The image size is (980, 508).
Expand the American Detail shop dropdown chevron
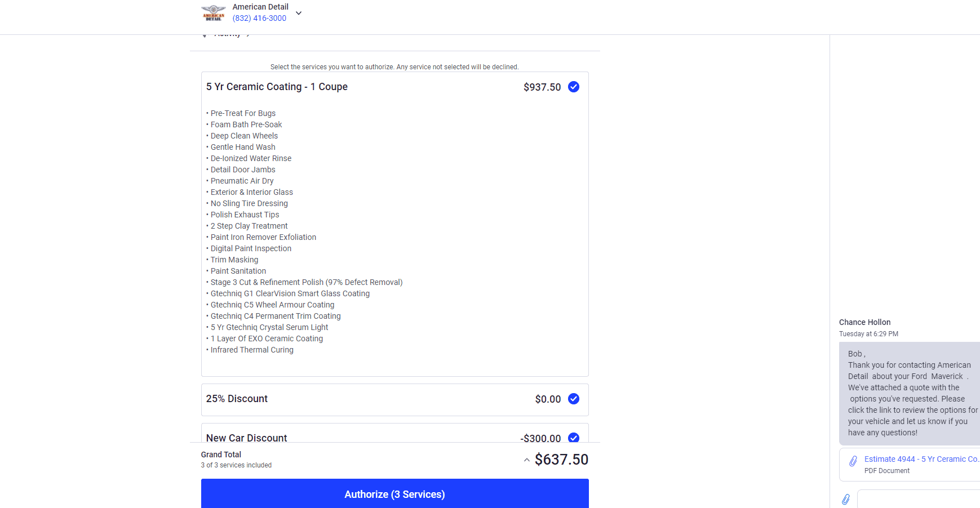pos(299,13)
